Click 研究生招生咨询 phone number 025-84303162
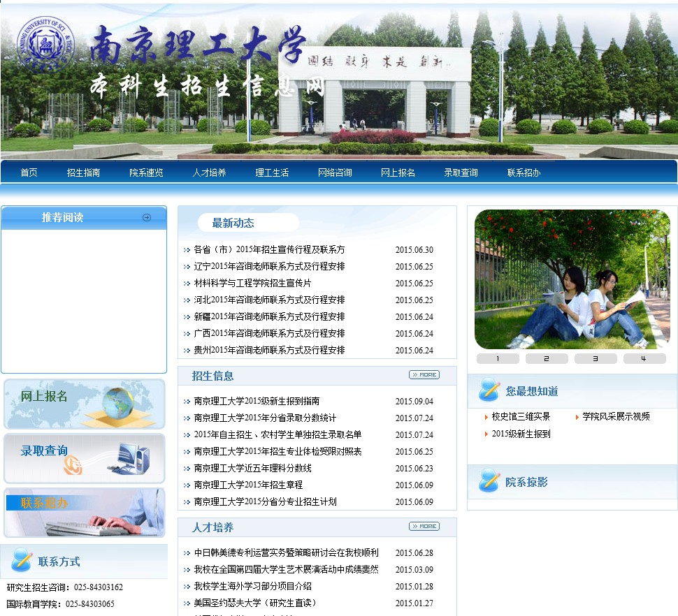 pyautogui.click(x=98, y=587)
